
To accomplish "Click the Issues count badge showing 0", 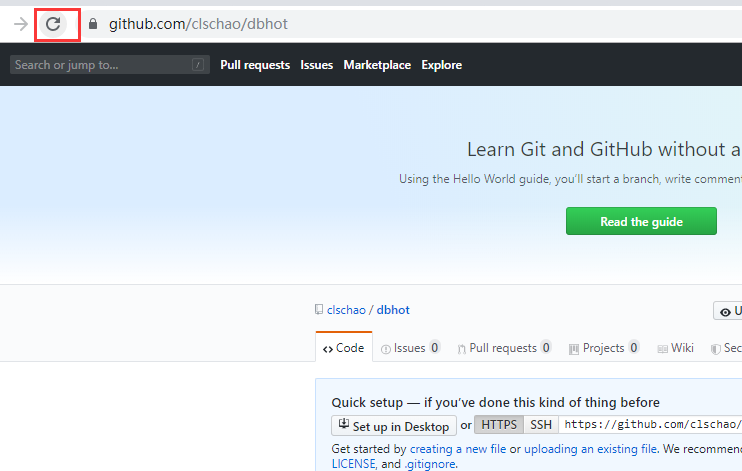I will click(x=434, y=348).
